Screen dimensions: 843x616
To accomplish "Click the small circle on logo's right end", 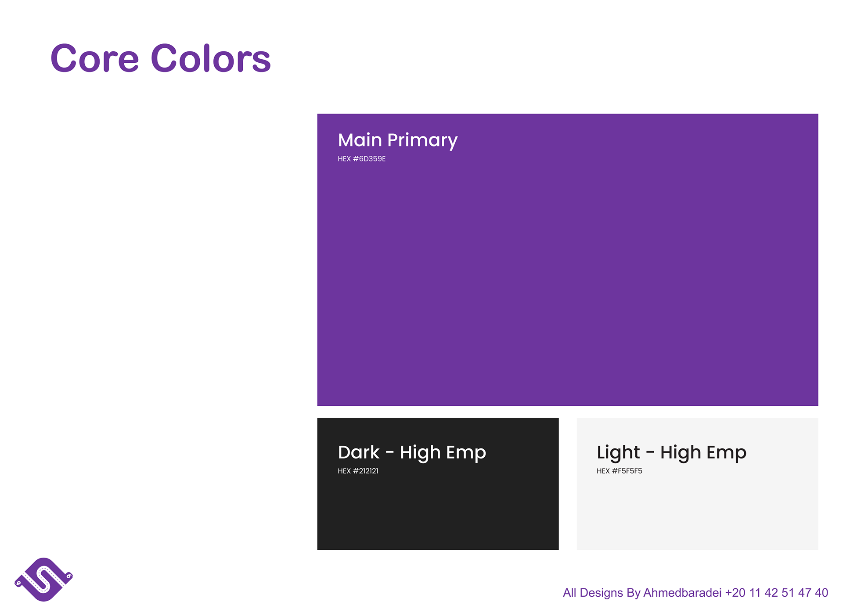I will [x=68, y=576].
